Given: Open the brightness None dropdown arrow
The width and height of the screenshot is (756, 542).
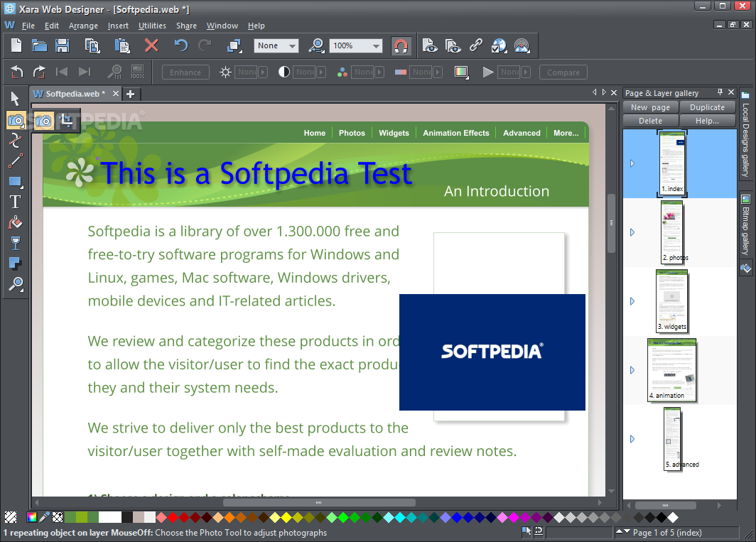Looking at the screenshot, I should 263,72.
